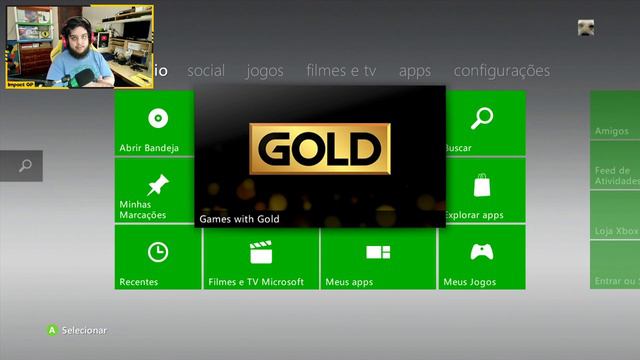Switch to the filmes e tv tab
This screenshot has width=640, height=360.
(341, 71)
